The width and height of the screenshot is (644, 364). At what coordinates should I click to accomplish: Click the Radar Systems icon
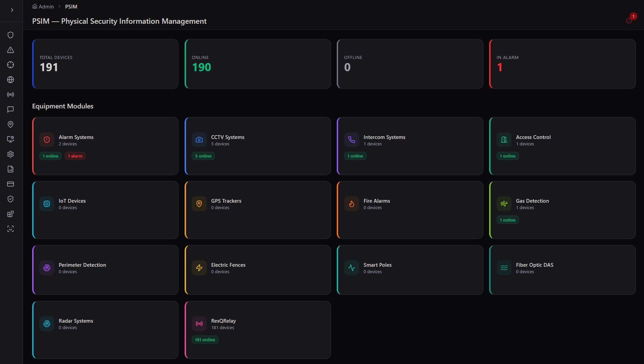(47, 324)
